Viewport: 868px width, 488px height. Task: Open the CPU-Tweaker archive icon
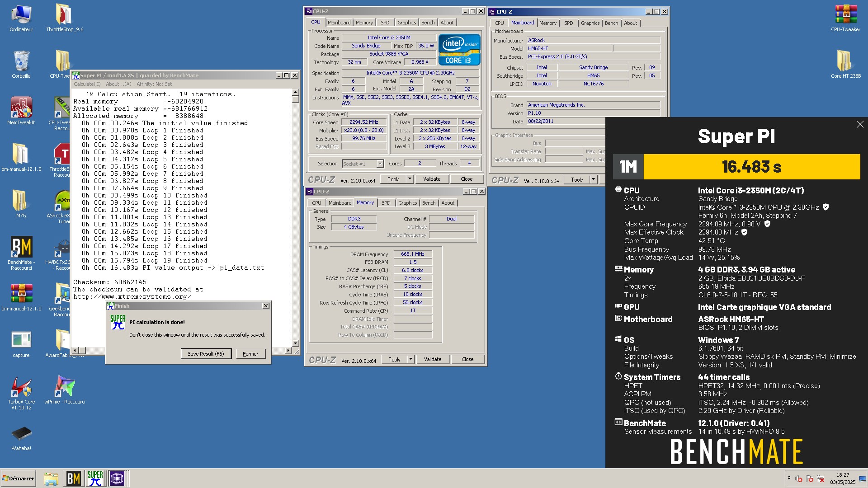tap(845, 18)
